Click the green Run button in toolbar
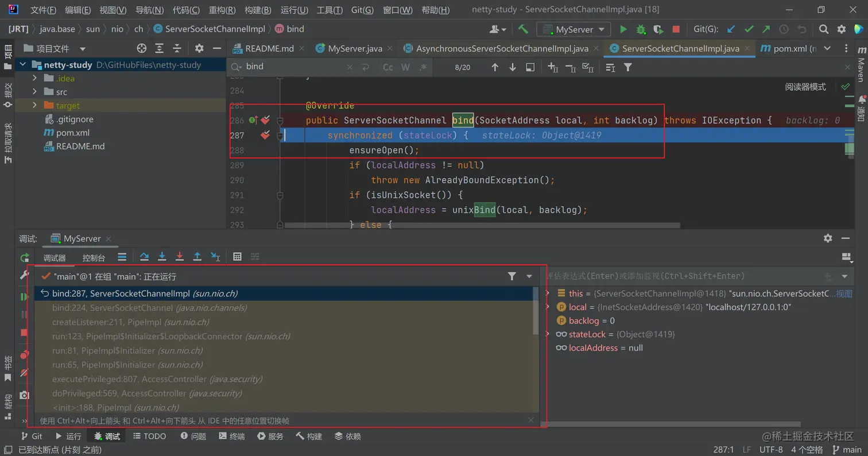 pyautogui.click(x=623, y=29)
